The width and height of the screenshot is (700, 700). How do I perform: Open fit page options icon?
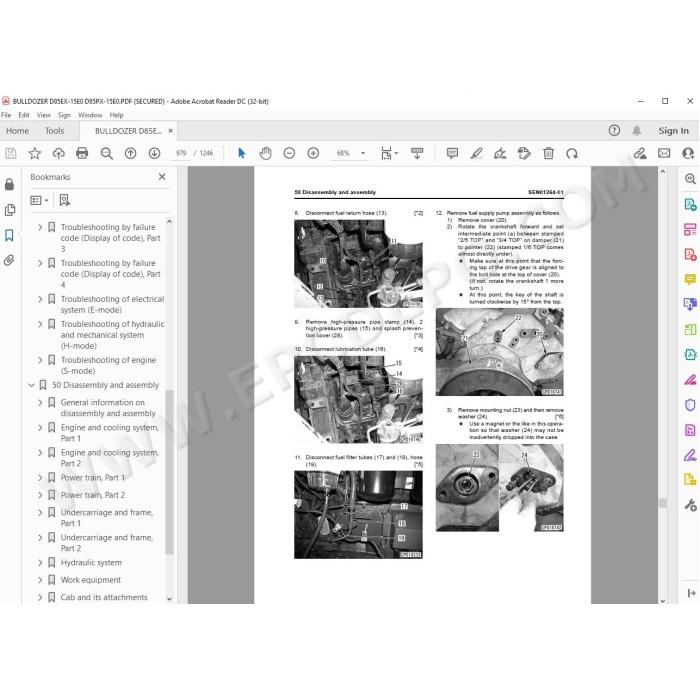388,154
